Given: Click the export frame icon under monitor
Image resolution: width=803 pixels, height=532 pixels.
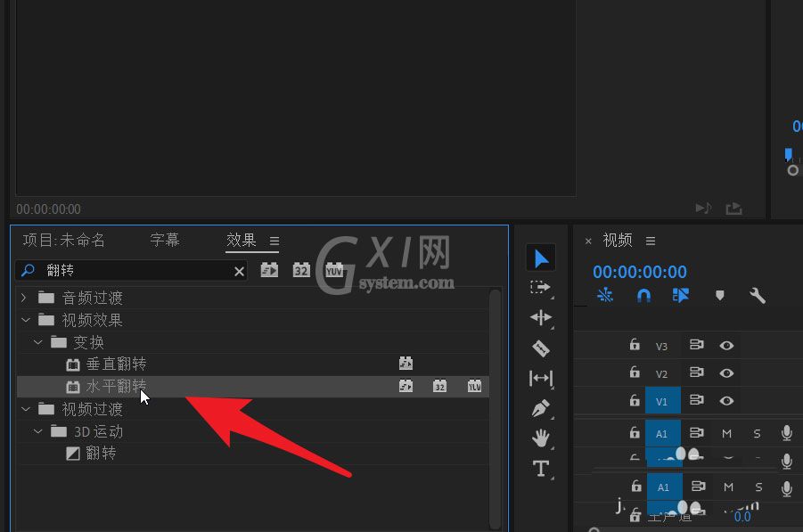Looking at the screenshot, I should coord(733,209).
